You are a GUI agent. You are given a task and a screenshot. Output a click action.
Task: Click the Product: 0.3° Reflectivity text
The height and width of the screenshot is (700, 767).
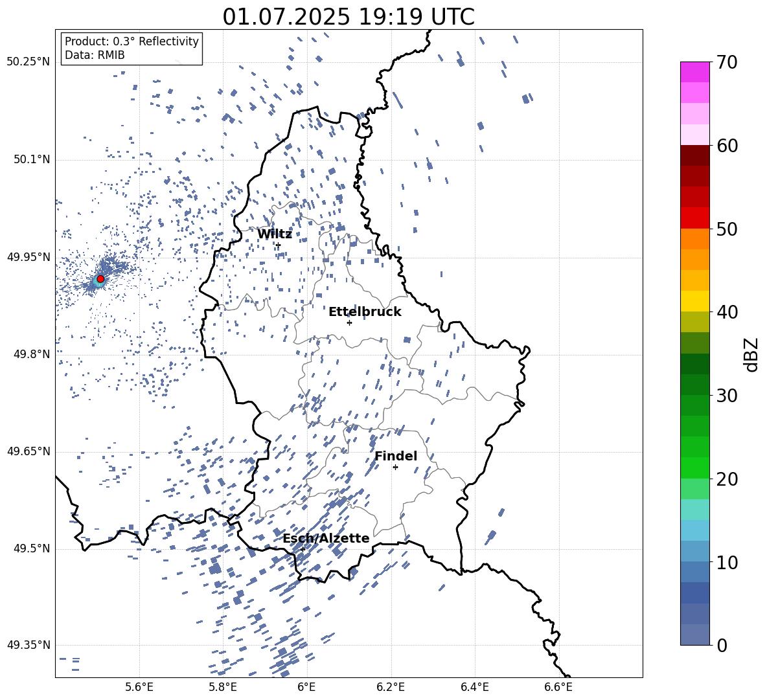(132, 41)
